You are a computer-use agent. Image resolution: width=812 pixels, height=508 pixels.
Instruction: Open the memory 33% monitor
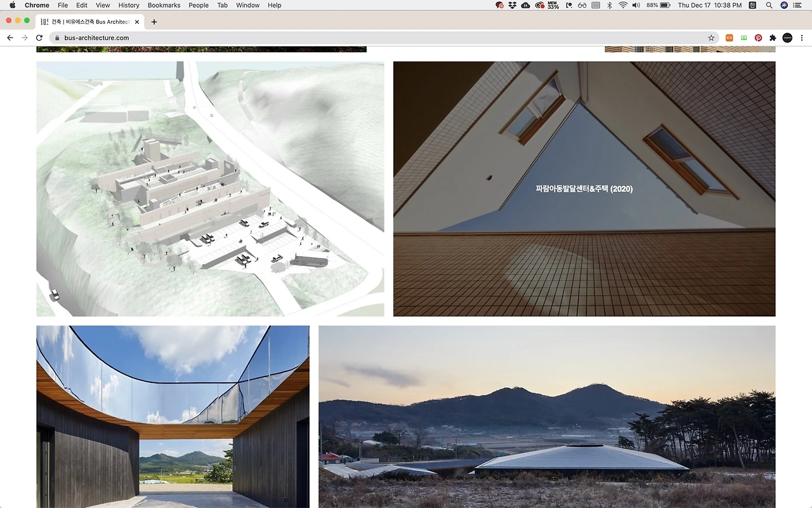click(x=553, y=5)
